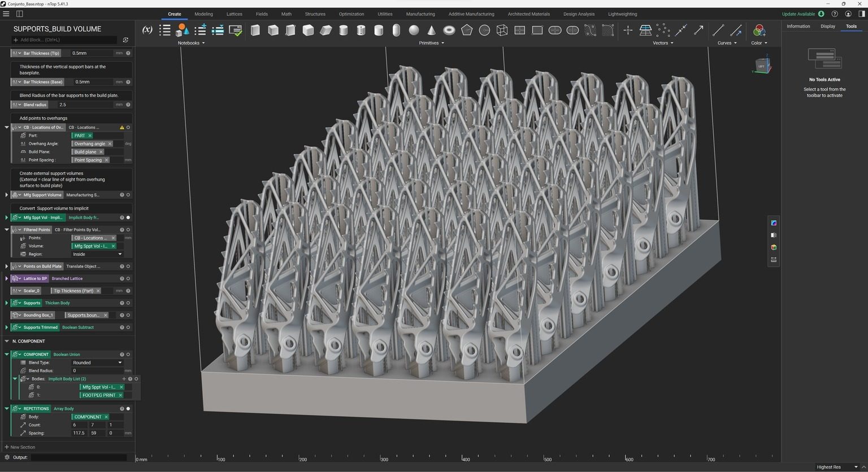Click New Section button
This screenshot has width=868, height=472.
(20, 447)
